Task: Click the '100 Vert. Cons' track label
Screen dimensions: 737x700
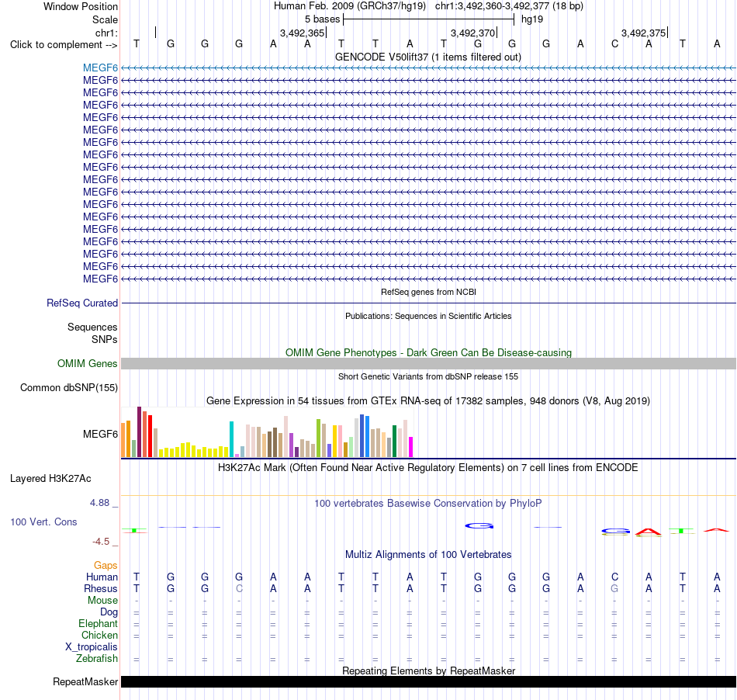Action: 43,522
